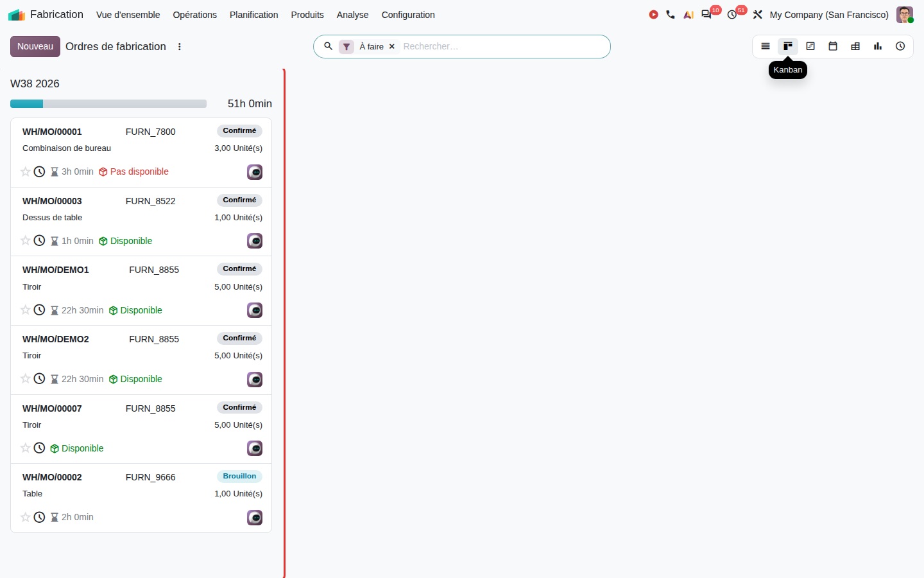Go to Vue d'ensemble
This screenshot has height=578, width=924.
pyautogui.click(x=128, y=15)
